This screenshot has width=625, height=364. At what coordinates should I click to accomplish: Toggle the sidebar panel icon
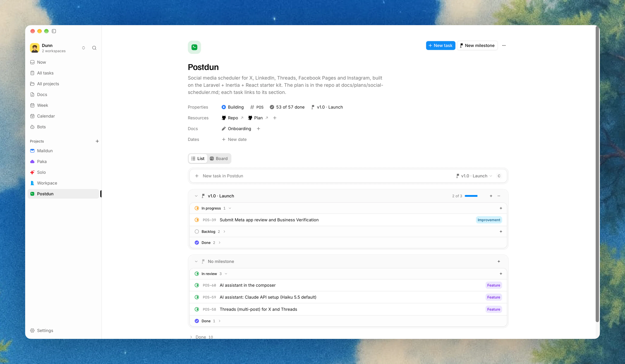coord(54,31)
